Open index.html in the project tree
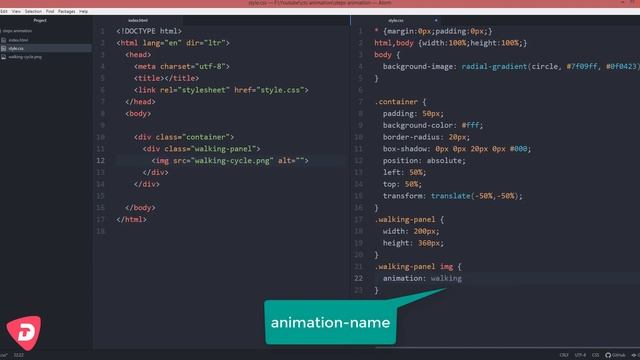Screen dimensions: 640x360 (18, 40)
